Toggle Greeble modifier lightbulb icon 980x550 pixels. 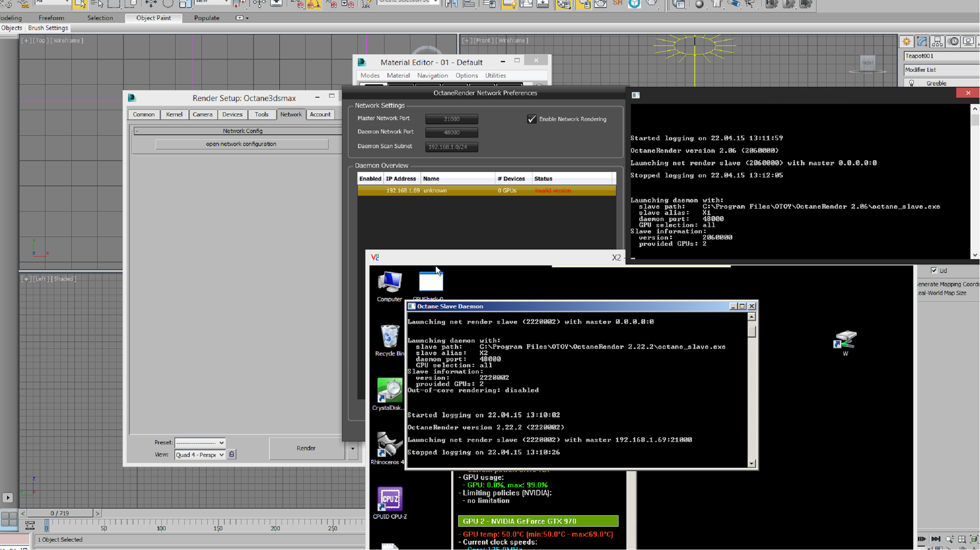point(912,83)
